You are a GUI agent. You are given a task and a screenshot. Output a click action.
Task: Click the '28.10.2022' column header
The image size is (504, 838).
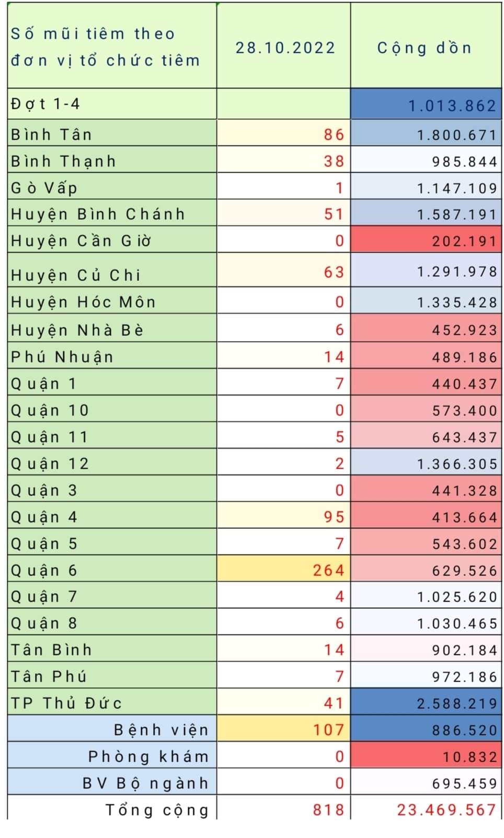click(284, 48)
